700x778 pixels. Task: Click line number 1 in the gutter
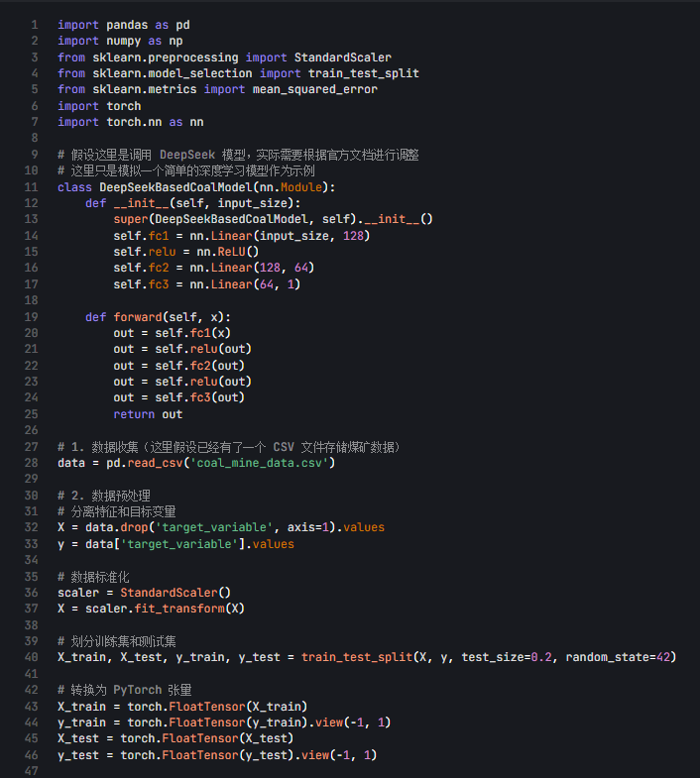[x=35, y=25]
